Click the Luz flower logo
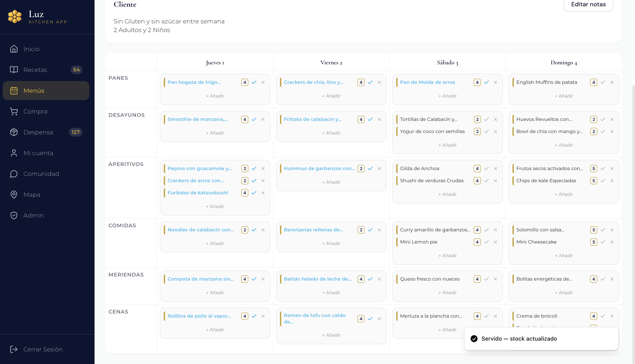635x364 pixels. point(15,16)
